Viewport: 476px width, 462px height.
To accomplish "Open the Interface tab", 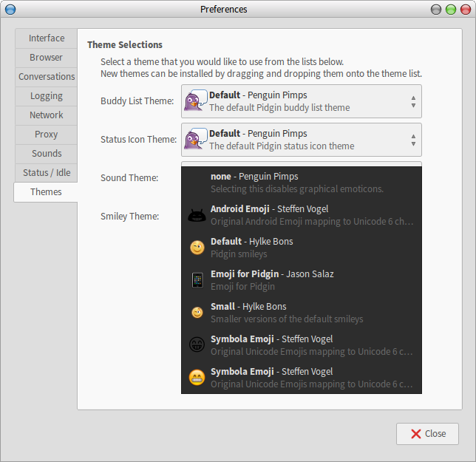I will coord(47,38).
